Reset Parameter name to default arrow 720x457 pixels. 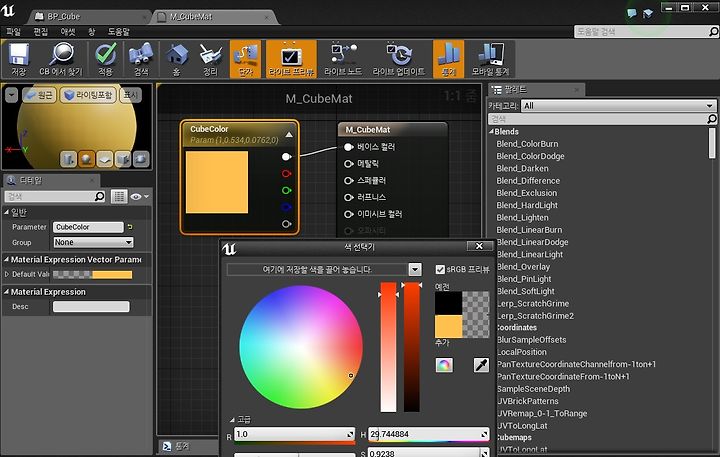point(130,227)
